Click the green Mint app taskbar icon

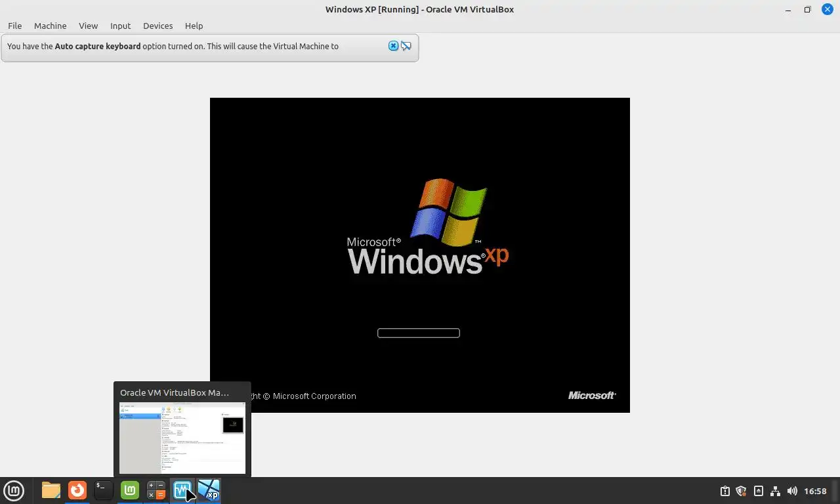(x=130, y=490)
